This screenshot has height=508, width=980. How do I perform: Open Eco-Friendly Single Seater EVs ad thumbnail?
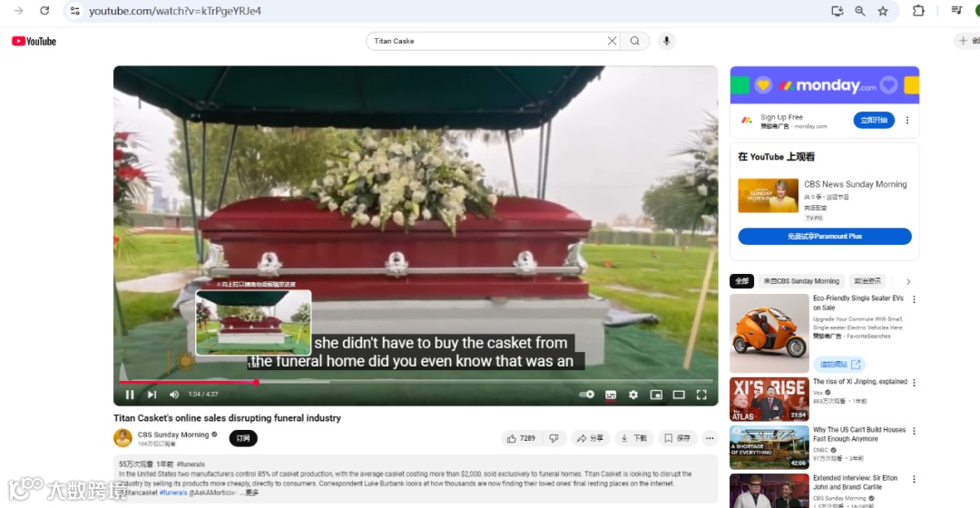769,334
